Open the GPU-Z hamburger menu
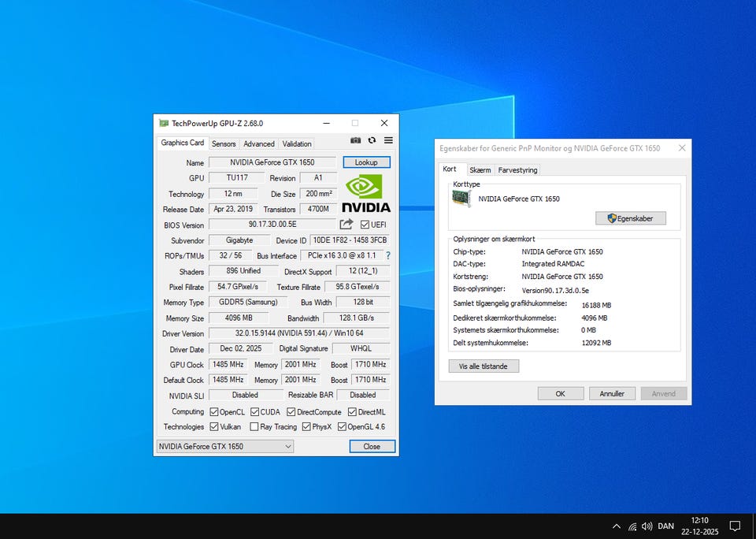Screen dimensions: 756x539 pos(388,140)
